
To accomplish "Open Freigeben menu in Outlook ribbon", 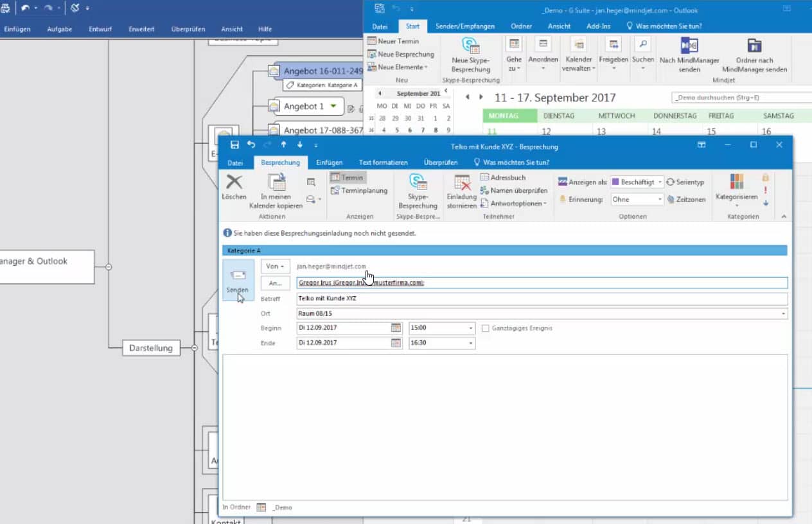I will pos(613,55).
